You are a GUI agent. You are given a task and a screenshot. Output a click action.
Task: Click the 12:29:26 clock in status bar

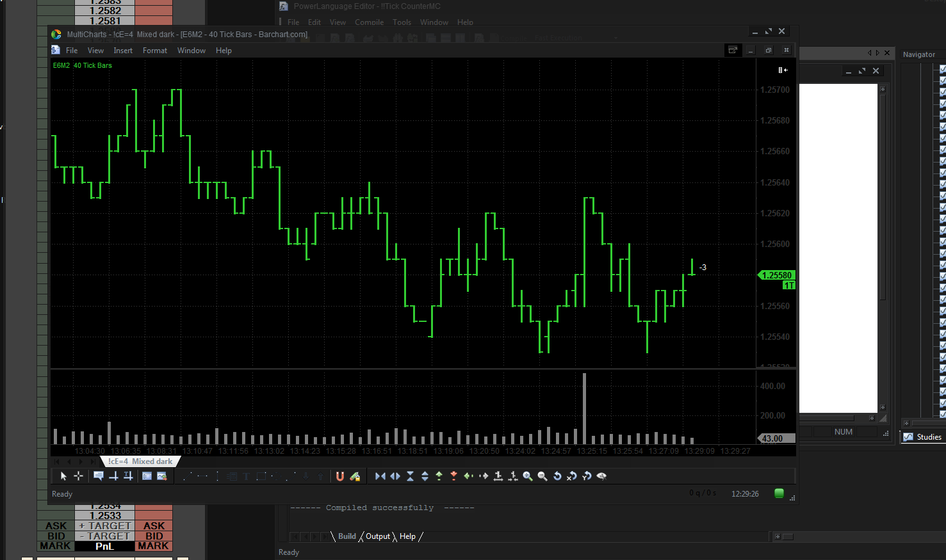[745, 494]
